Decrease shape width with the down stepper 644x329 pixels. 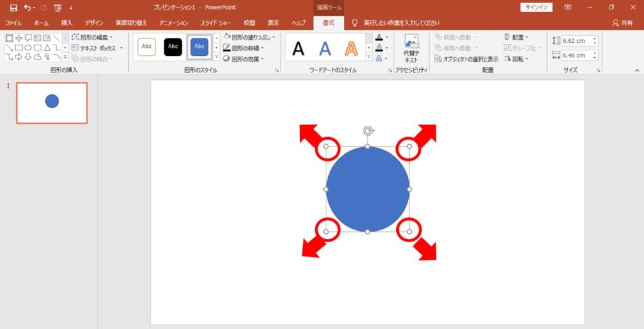(x=595, y=58)
